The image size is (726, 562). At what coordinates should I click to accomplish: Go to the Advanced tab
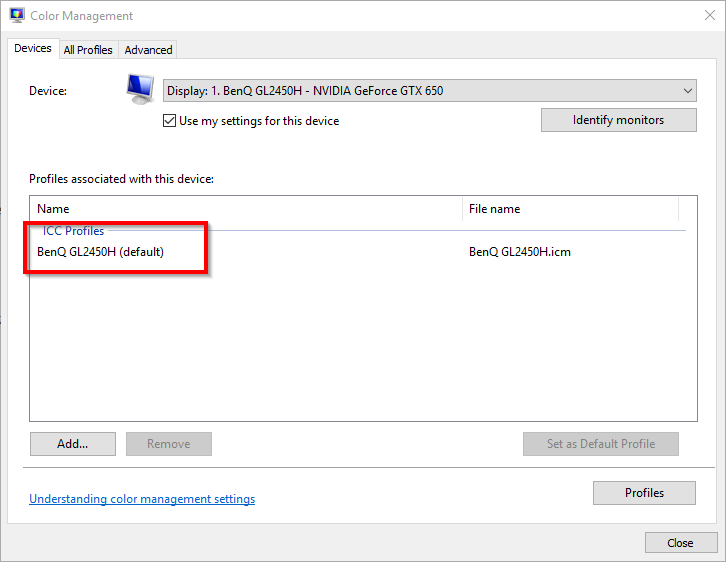tap(148, 50)
